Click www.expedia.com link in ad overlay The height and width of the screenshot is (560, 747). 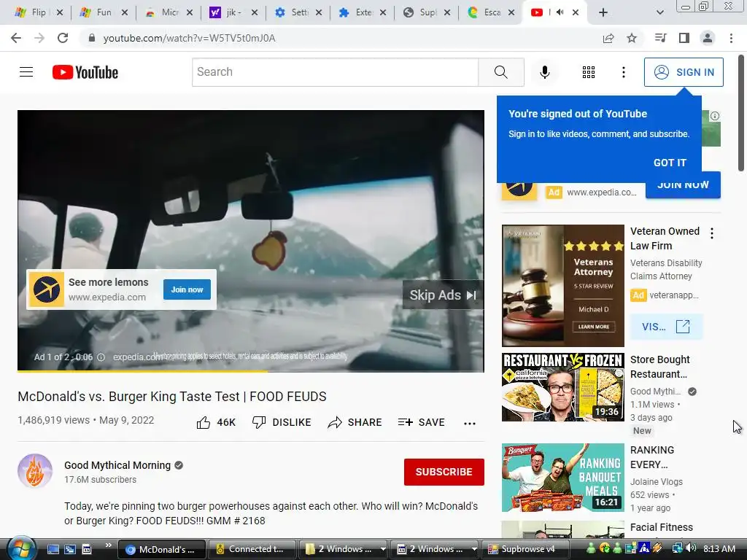click(107, 297)
